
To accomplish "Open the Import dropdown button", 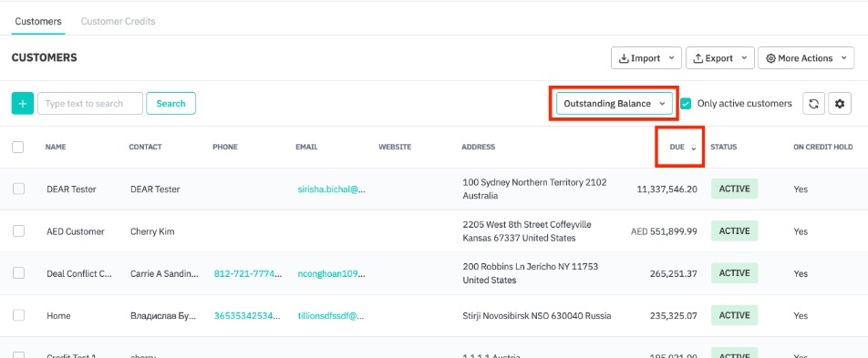I will 646,58.
